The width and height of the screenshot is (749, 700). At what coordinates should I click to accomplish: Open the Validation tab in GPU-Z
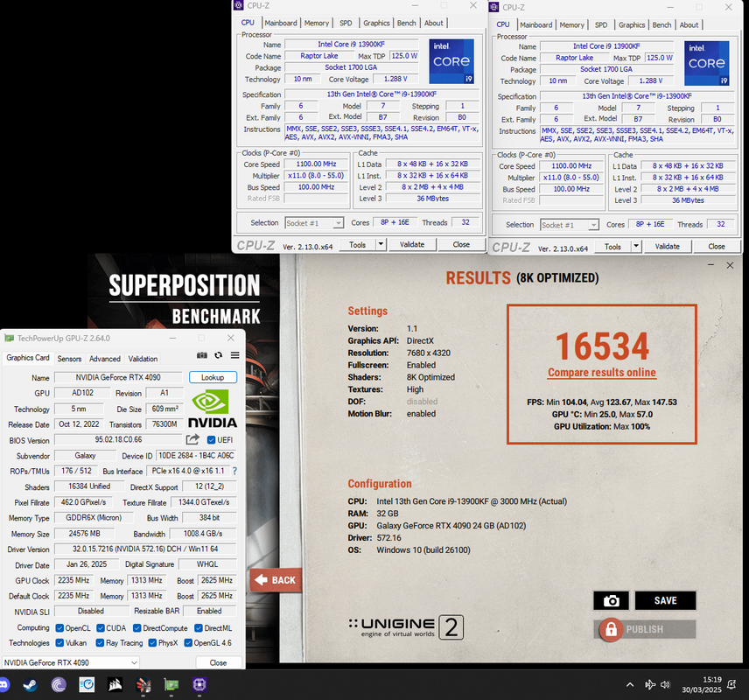click(143, 359)
